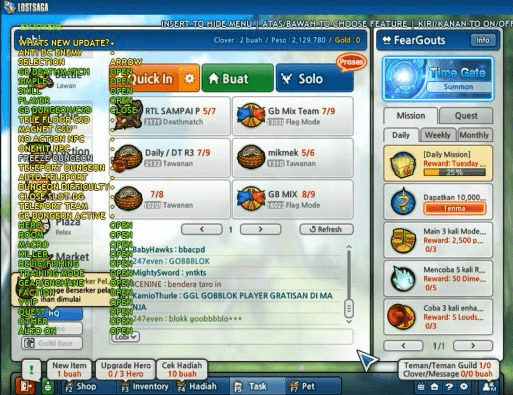Image resolution: width=513 pixels, height=395 pixels.
Task: Click the green exclamation alert bubble
Action: pos(31,369)
